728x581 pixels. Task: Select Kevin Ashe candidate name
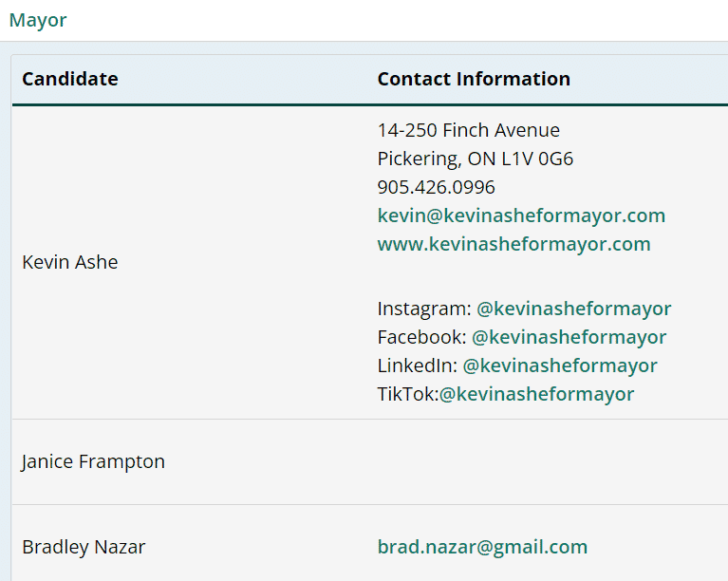[70, 262]
